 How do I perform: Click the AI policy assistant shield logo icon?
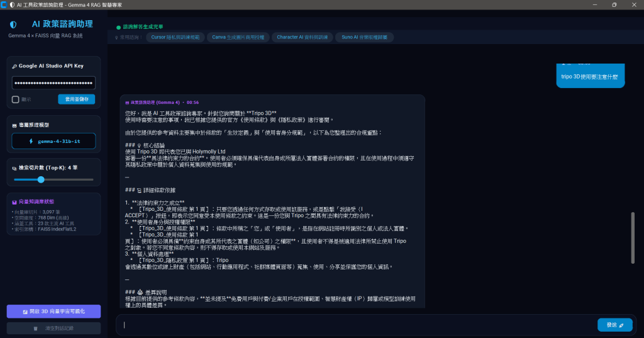pyautogui.click(x=13, y=25)
